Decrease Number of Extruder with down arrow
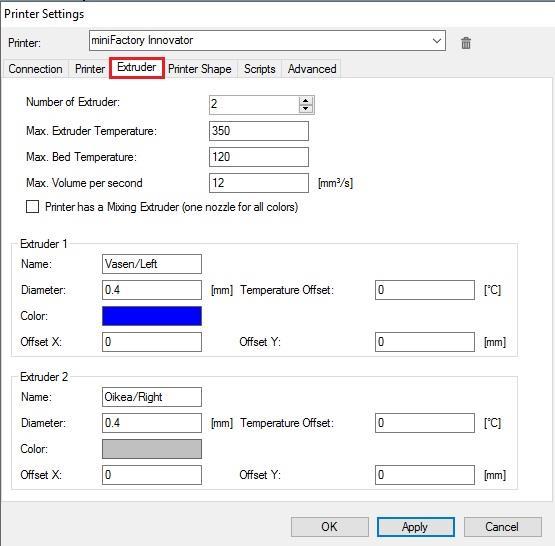555x546 pixels. click(x=305, y=109)
